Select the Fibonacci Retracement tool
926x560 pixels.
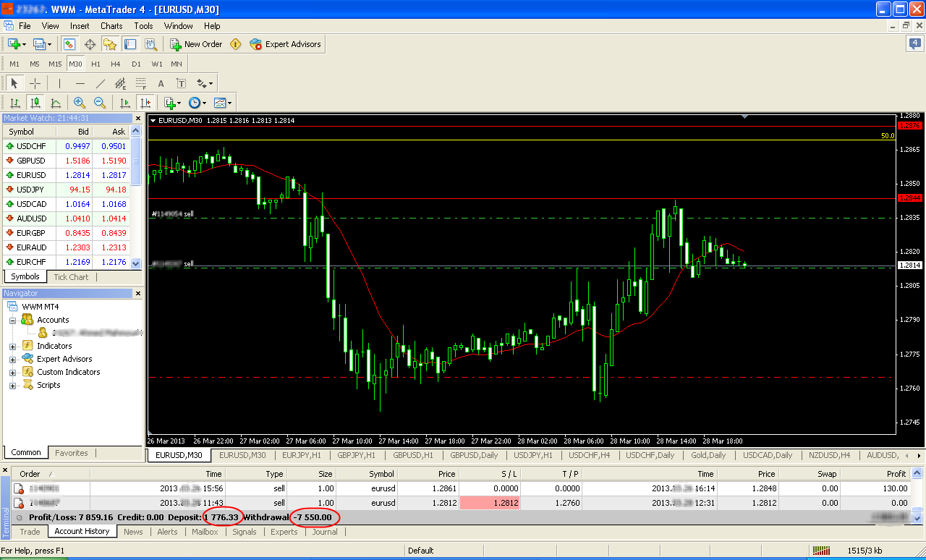(x=140, y=83)
